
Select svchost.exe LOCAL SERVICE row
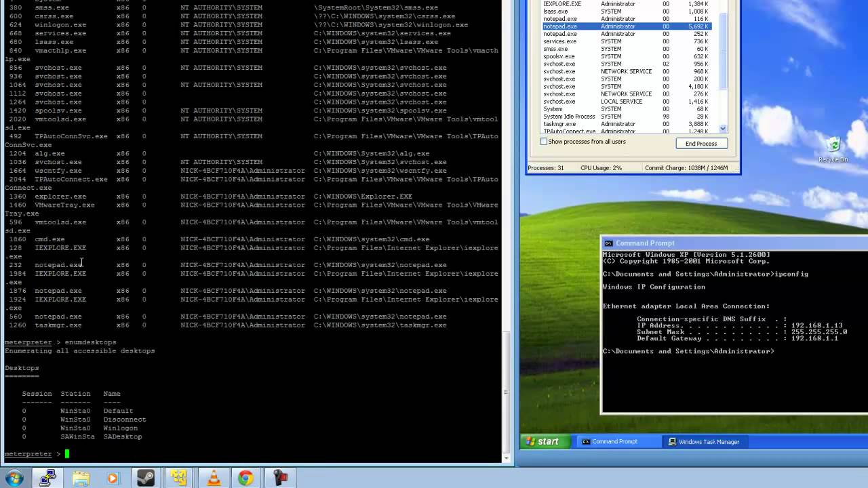click(x=626, y=102)
